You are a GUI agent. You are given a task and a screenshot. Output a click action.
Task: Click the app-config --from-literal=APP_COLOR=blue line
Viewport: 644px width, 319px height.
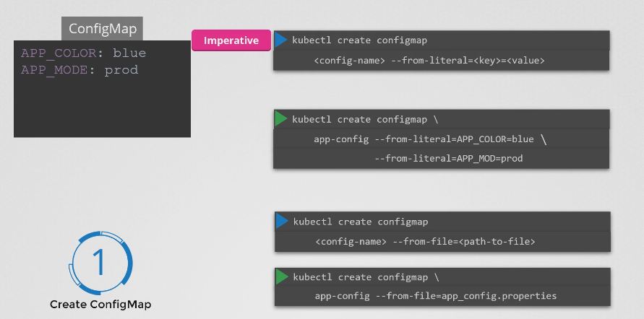coord(423,139)
